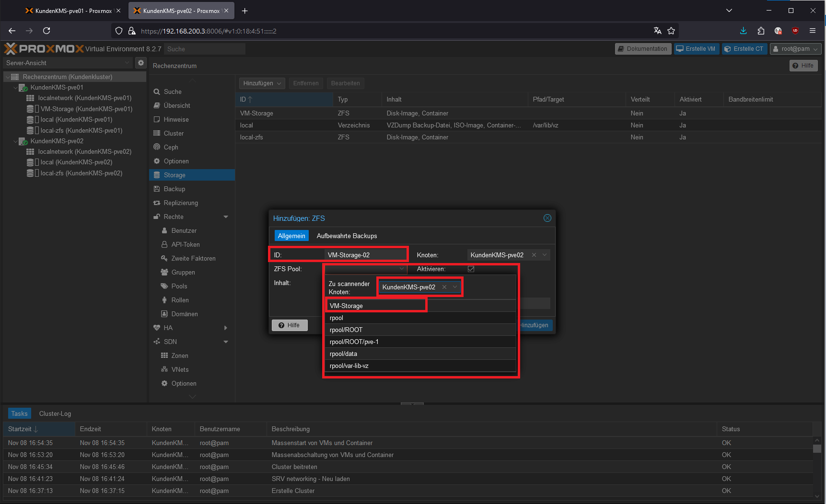Open the server view settings gear
Screen dimensions: 826x504
tap(141, 63)
